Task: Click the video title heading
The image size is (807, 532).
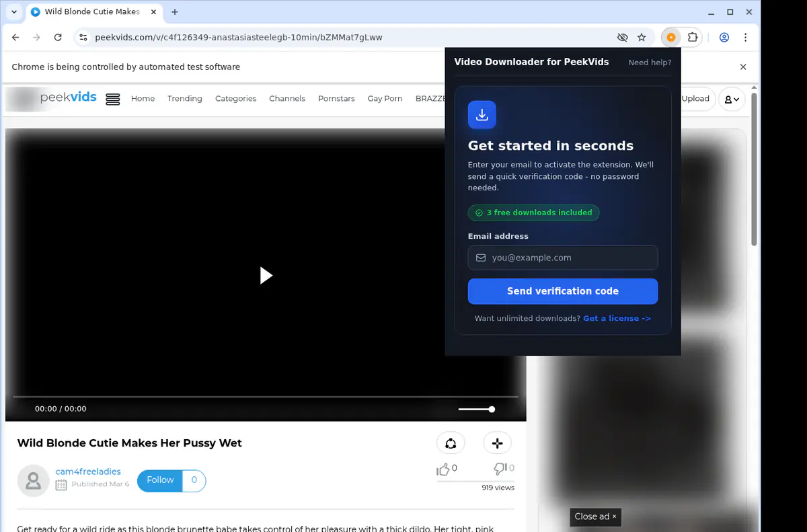Action: click(129, 443)
